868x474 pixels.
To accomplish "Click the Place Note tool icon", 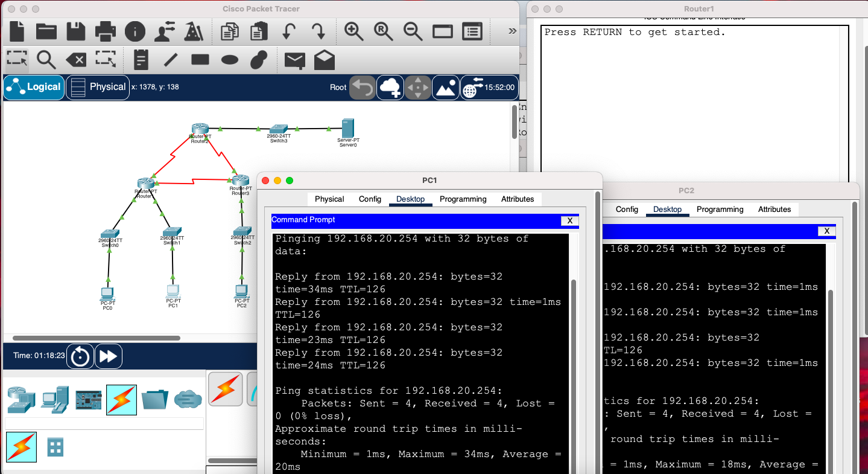I will (x=141, y=60).
